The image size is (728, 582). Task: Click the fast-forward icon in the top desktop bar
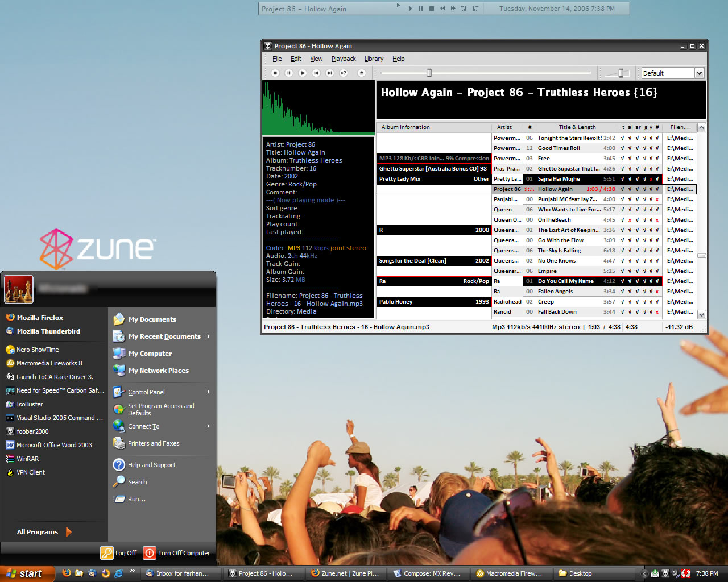coord(453,9)
